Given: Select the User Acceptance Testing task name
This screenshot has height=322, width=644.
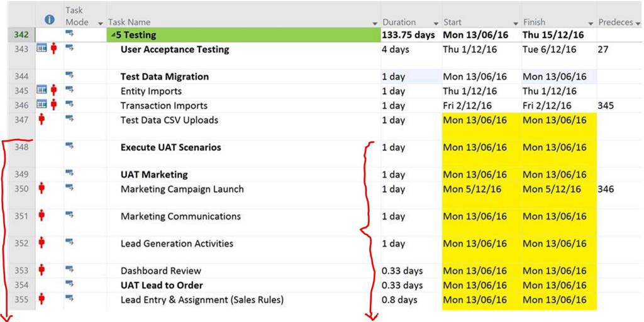Looking at the screenshot, I should click(175, 50).
